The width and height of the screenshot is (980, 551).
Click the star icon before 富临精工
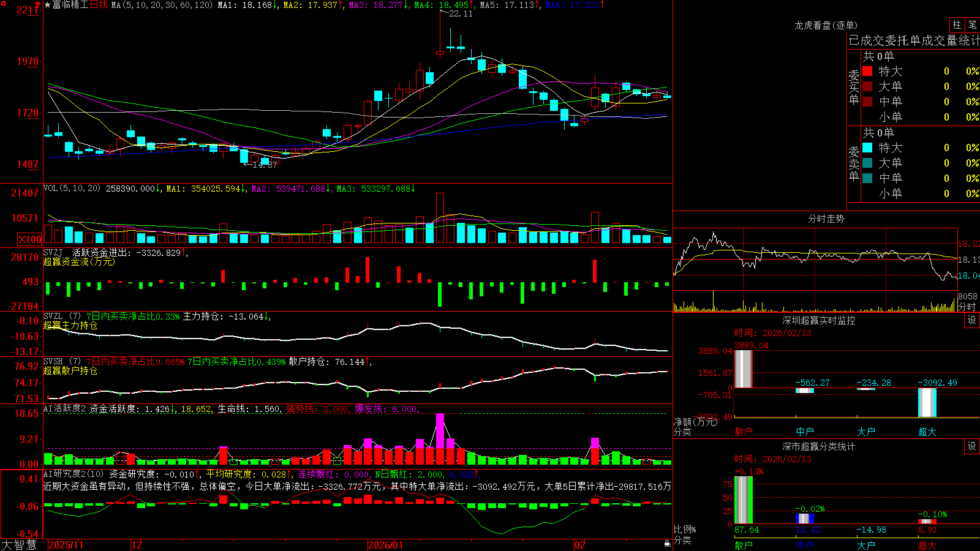47,5
